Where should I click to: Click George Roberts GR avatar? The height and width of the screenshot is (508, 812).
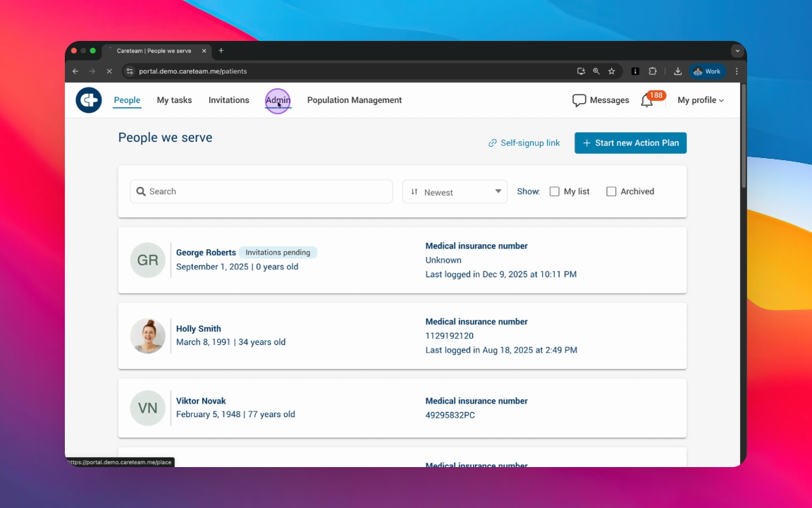[147, 260]
